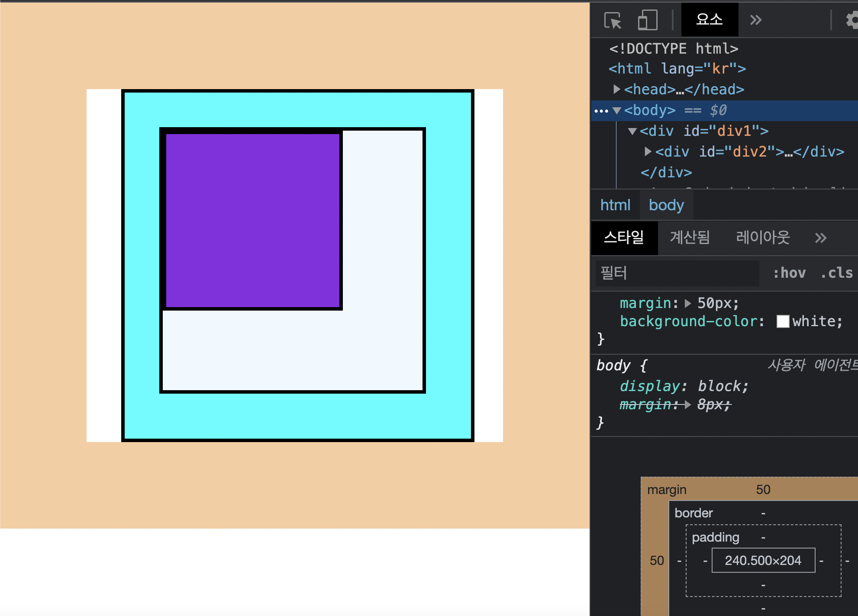Click the html breadcrumb
Screen dimensions: 858x616
click(615, 205)
